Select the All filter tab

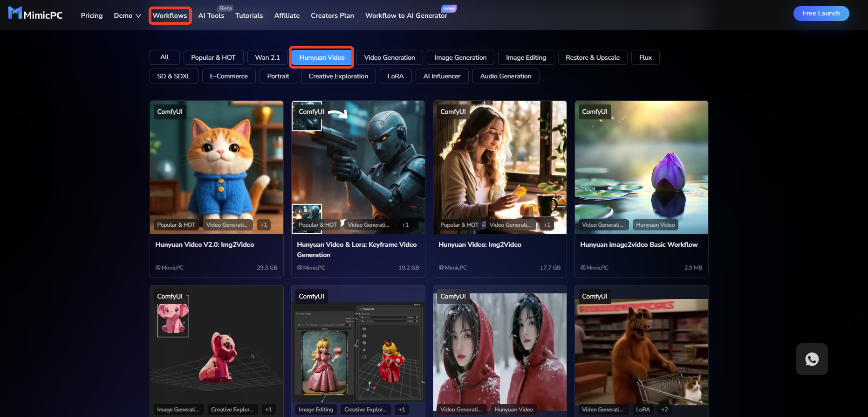point(164,57)
